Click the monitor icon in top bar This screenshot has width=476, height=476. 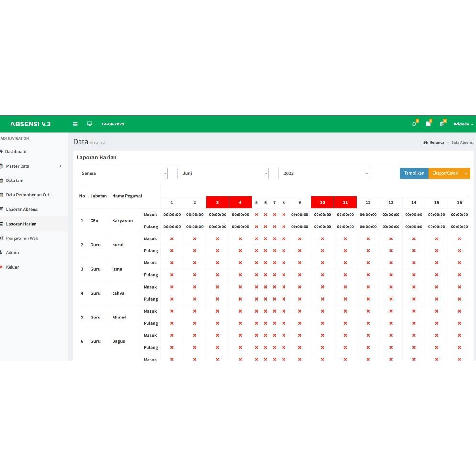point(90,124)
